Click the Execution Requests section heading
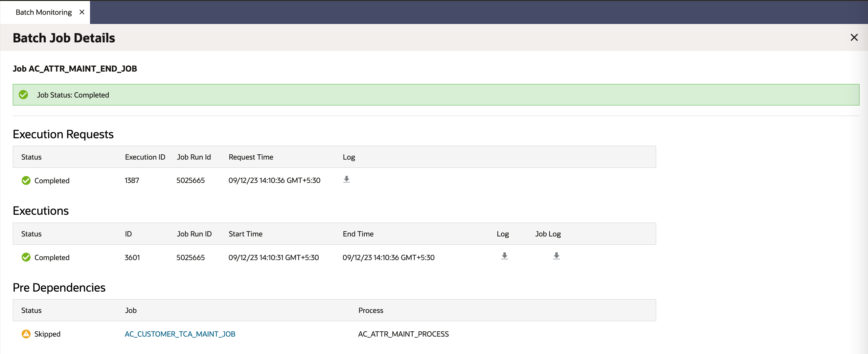868x354 pixels. (63, 134)
